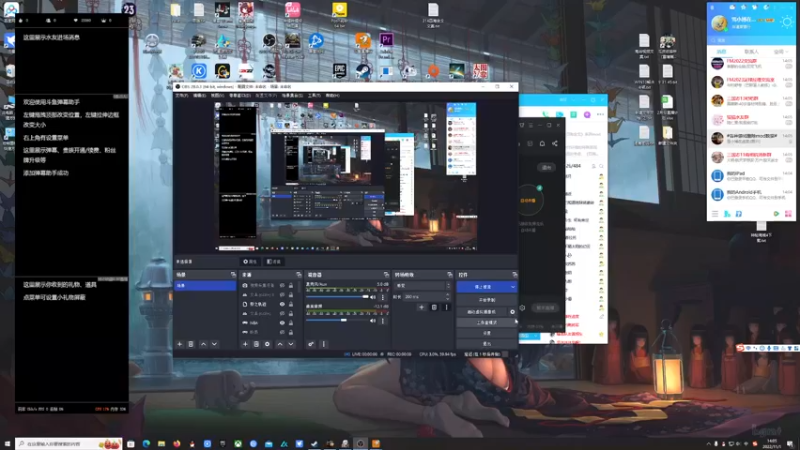Remove the selected scene with the trash icon

[x=191, y=344]
